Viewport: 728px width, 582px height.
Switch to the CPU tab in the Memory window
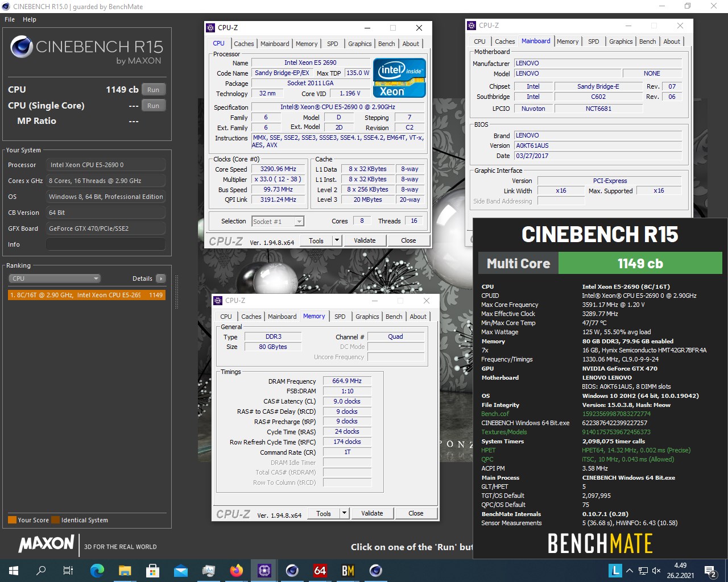coord(226,317)
